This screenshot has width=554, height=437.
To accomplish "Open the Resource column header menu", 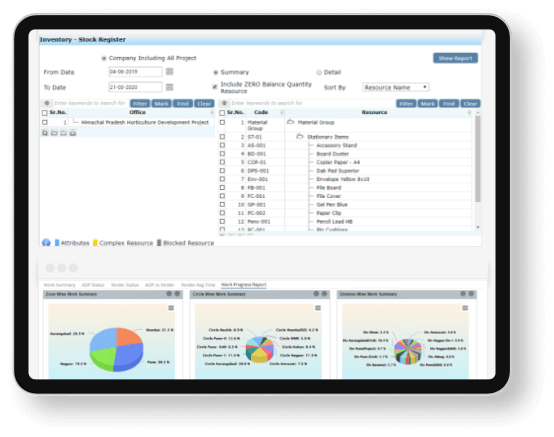I will pyautogui.click(x=469, y=112).
